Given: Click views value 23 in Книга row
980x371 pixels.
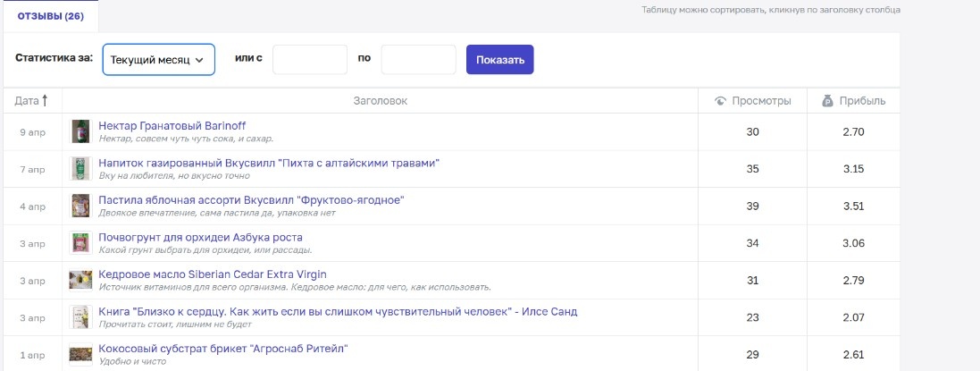Looking at the screenshot, I should (x=752, y=317).
